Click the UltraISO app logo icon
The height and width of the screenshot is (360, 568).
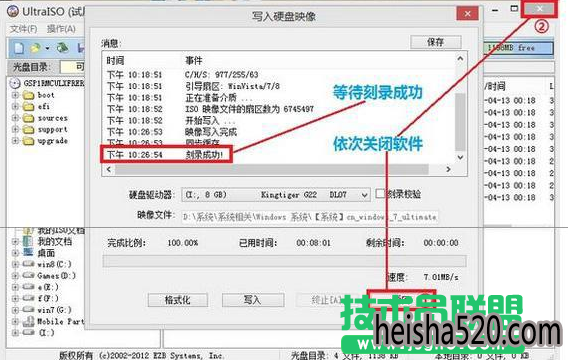tap(13, 11)
